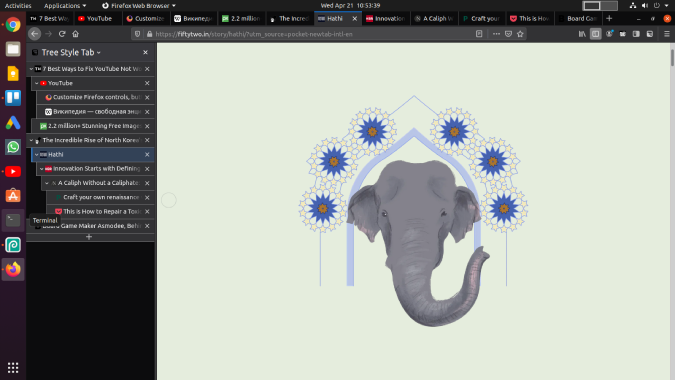The height and width of the screenshot is (380, 675).
Task: Open Library icon in toolbar
Action: [x=582, y=34]
